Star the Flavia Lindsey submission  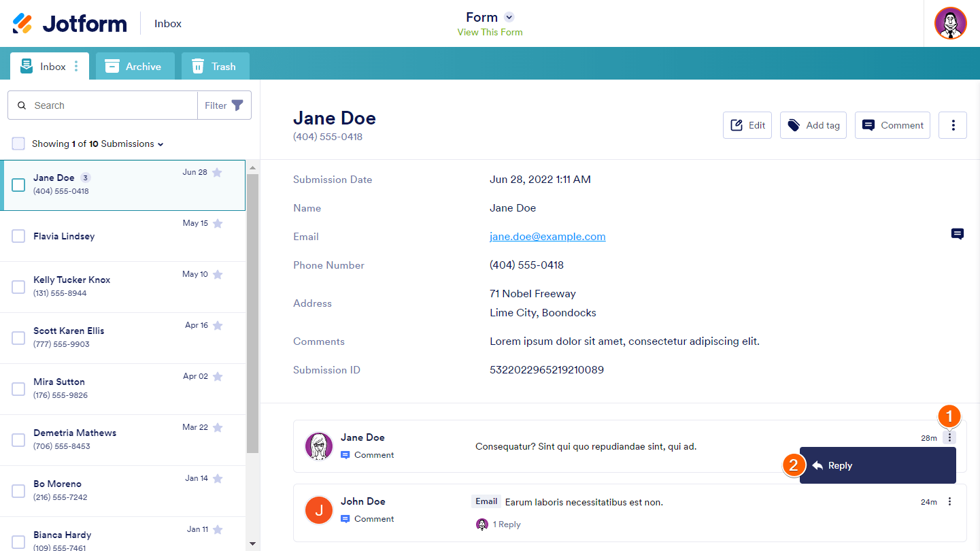[x=218, y=223]
